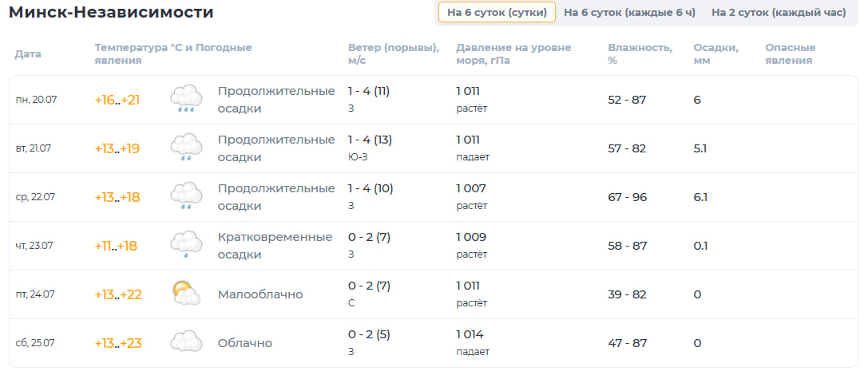Click the light rain icon for Thursday 23.07
Image resolution: width=868 pixels, height=371 pixels.
click(x=186, y=246)
